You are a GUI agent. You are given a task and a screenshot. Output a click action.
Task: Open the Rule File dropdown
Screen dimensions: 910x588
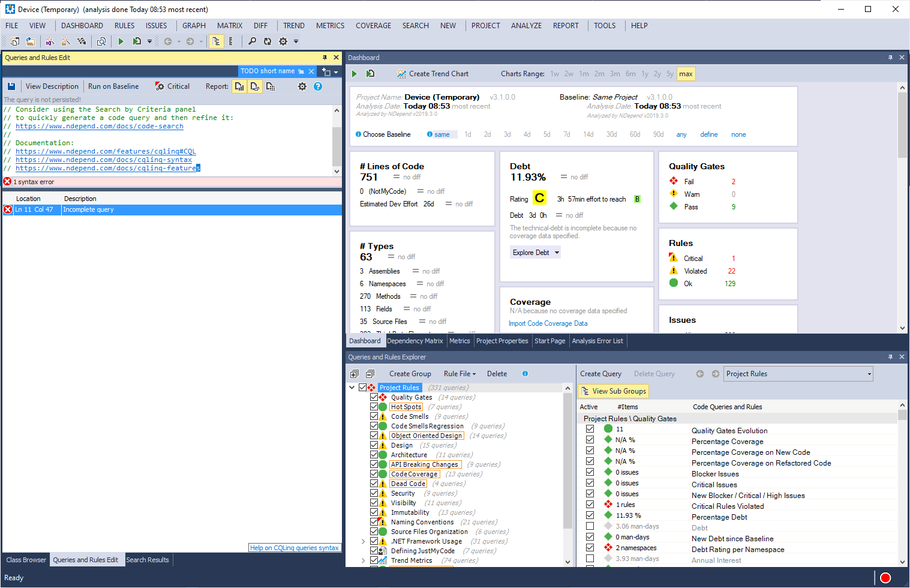click(459, 374)
